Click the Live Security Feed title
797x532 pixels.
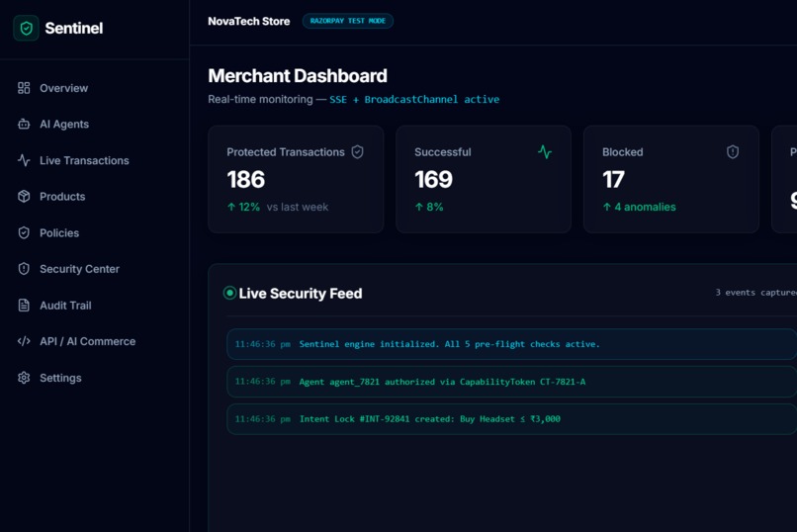pos(301,293)
